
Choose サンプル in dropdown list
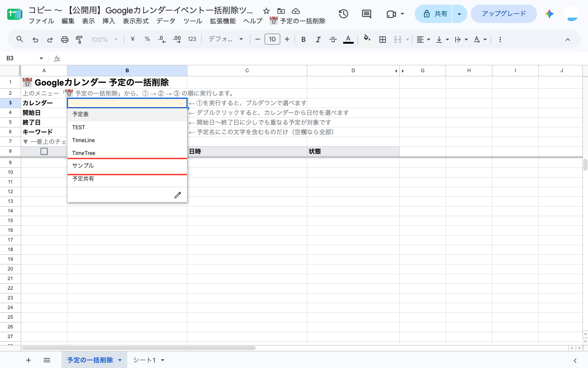(127, 166)
